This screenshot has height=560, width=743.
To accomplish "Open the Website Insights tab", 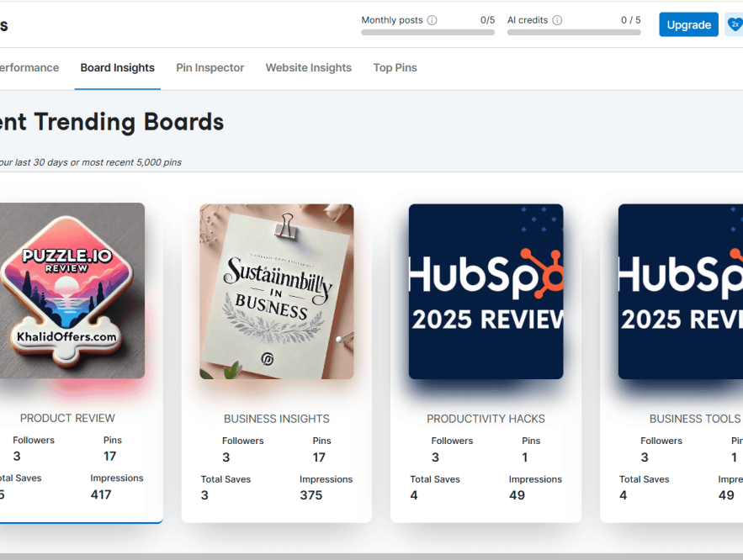I will point(309,68).
